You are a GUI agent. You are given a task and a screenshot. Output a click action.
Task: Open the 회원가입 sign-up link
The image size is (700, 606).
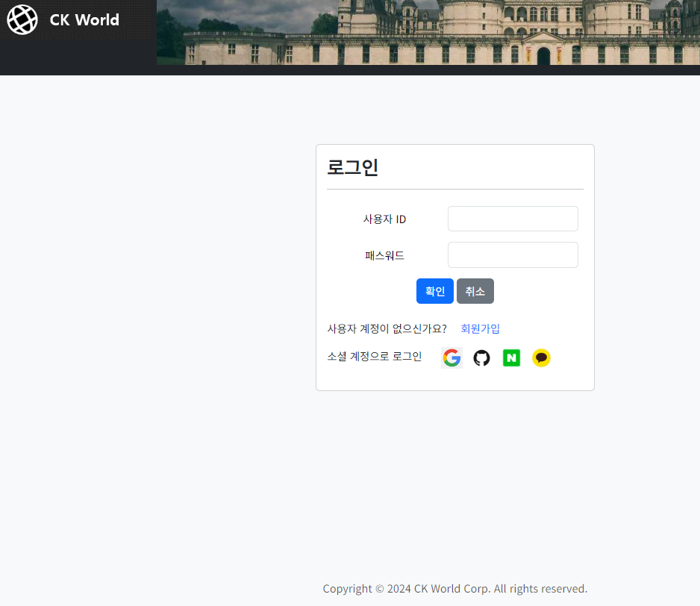pyautogui.click(x=481, y=328)
